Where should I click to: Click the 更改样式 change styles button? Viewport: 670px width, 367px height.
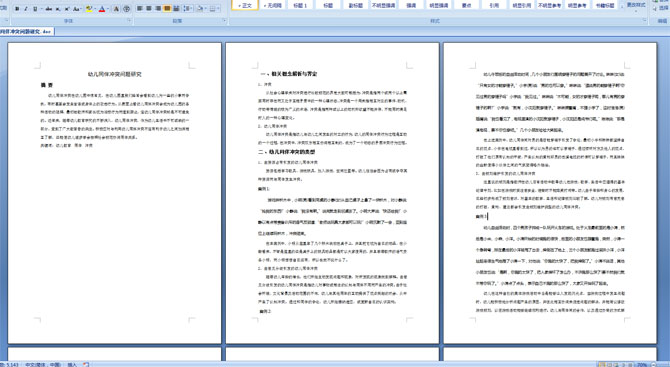636,5
